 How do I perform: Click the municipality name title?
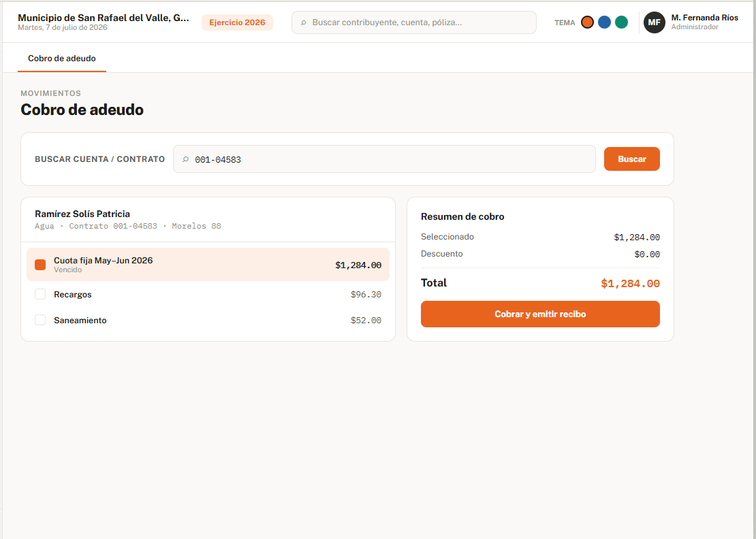tap(103, 18)
